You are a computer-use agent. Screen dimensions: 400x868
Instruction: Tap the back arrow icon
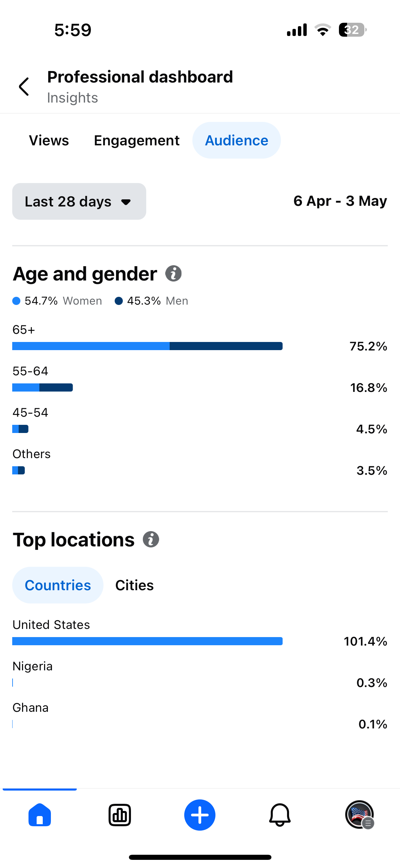[x=24, y=87]
